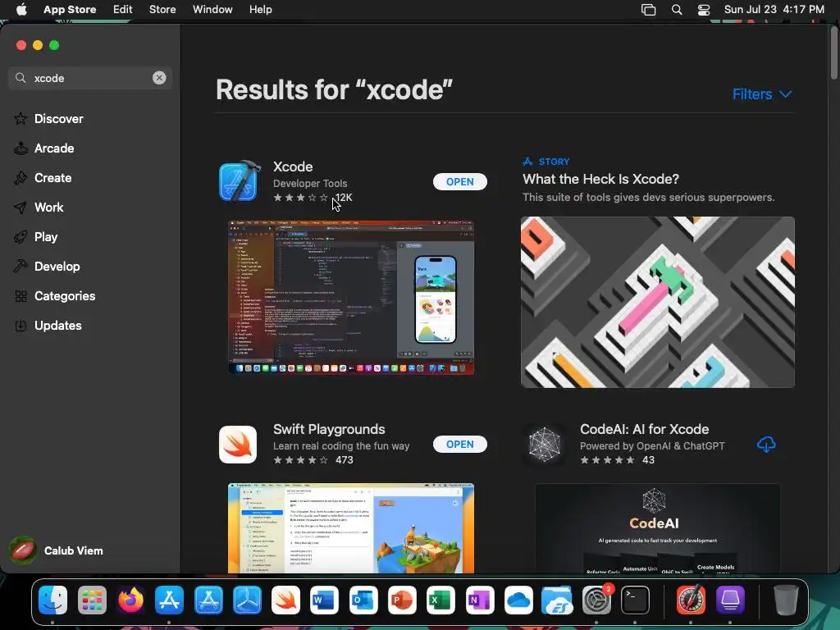The width and height of the screenshot is (840, 630).
Task: Click the date and time in menu bar
Action: pyautogui.click(x=774, y=10)
